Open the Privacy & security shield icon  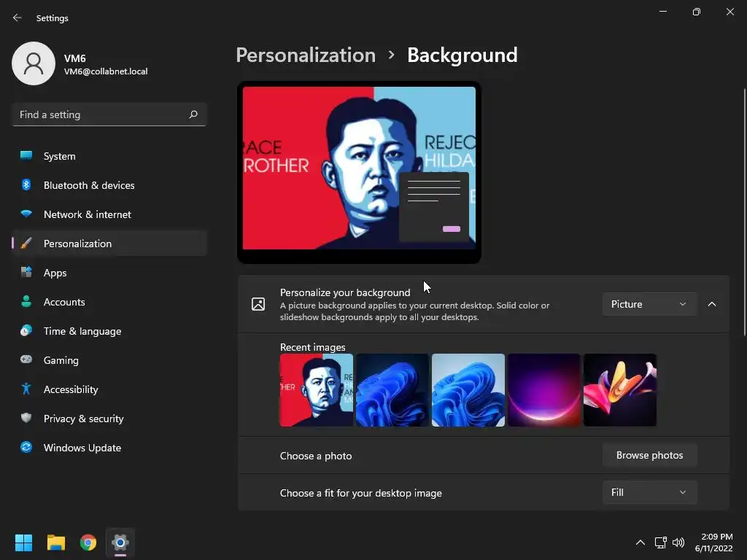(26, 418)
